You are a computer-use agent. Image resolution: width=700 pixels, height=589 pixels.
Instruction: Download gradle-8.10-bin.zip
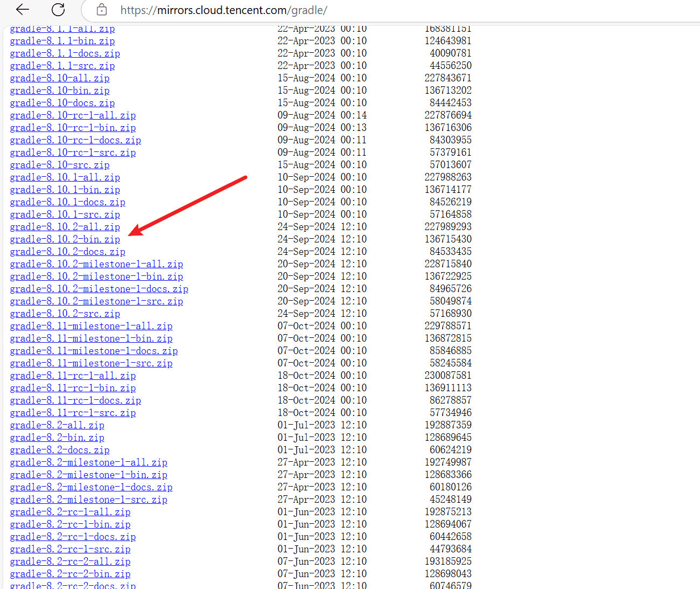click(x=59, y=91)
